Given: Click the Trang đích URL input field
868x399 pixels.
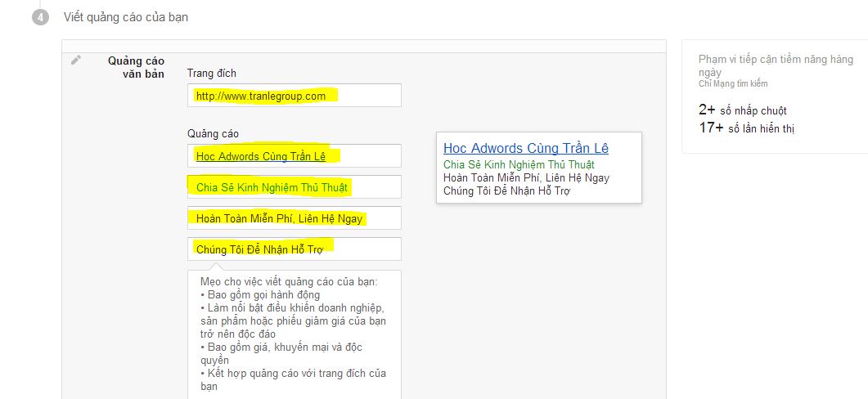Looking at the screenshot, I should click(x=295, y=95).
